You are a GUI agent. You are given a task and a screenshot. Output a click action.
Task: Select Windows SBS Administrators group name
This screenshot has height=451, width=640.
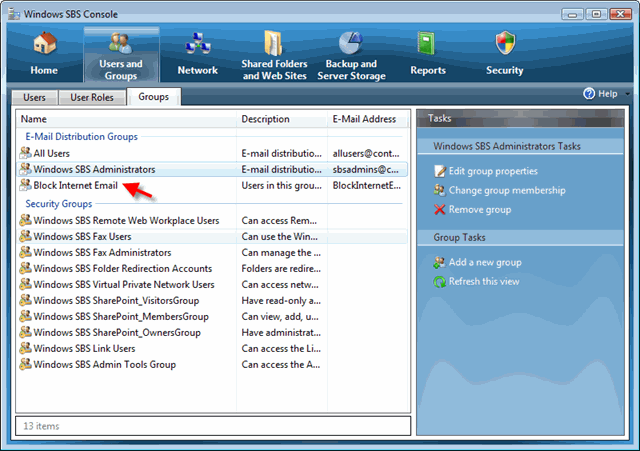(x=94, y=169)
